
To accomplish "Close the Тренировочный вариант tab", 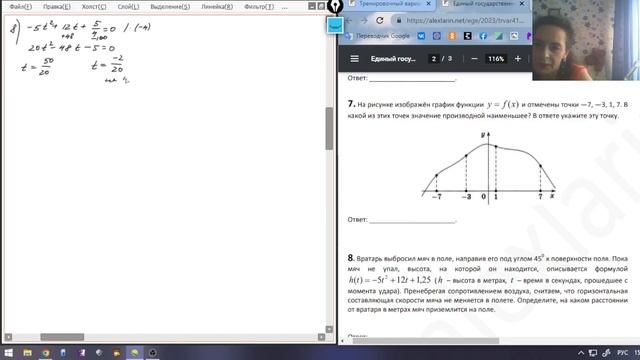I will click(x=428, y=4).
